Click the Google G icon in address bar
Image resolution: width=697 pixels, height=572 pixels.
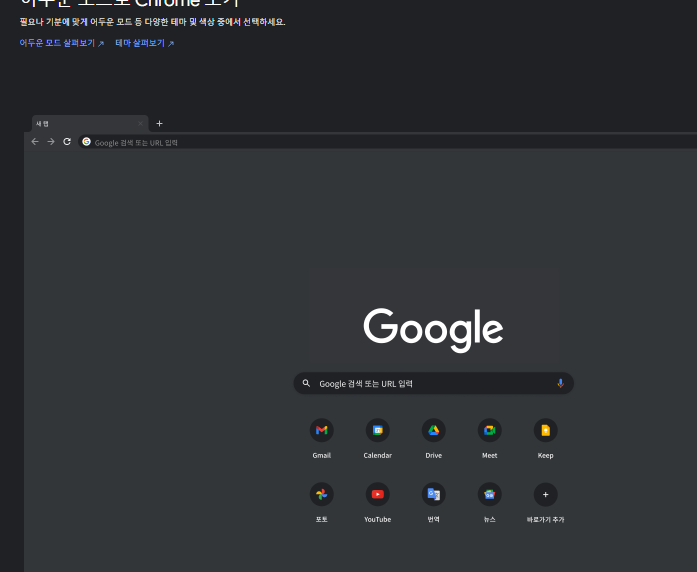[x=87, y=142]
